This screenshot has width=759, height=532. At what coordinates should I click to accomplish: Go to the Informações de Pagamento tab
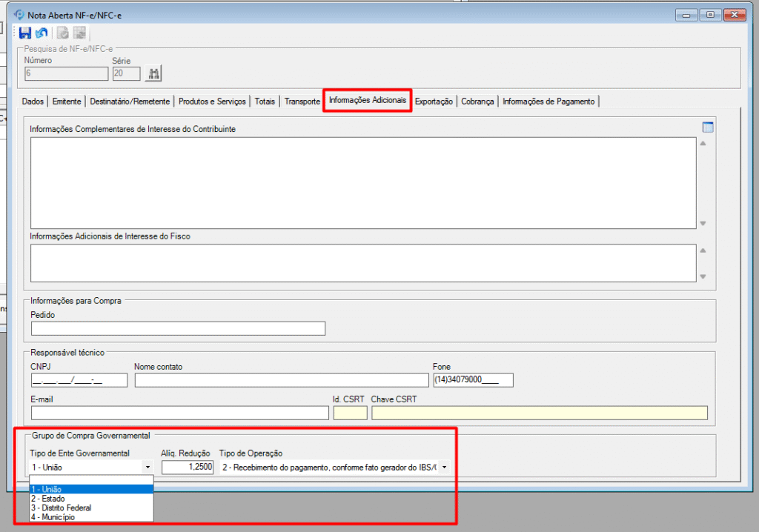point(548,102)
